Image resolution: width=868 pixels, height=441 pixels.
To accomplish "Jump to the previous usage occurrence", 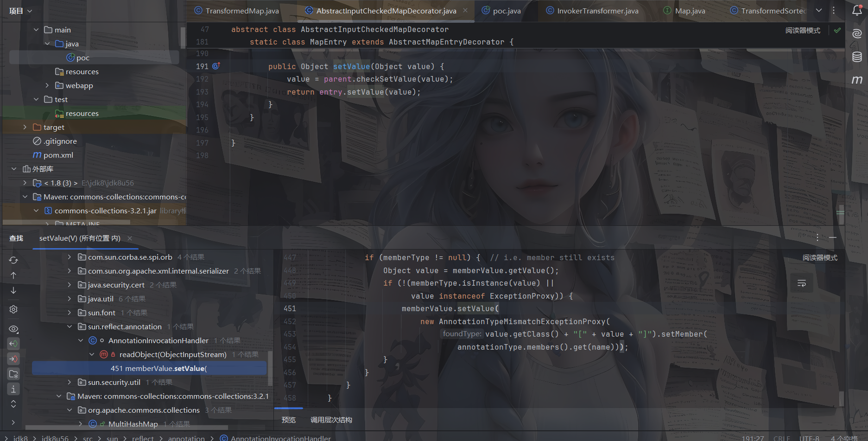I will [x=13, y=275].
